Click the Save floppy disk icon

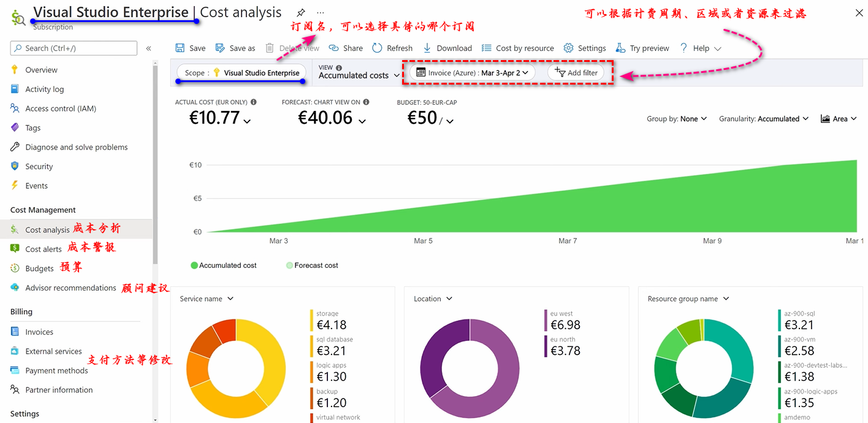pos(180,48)
